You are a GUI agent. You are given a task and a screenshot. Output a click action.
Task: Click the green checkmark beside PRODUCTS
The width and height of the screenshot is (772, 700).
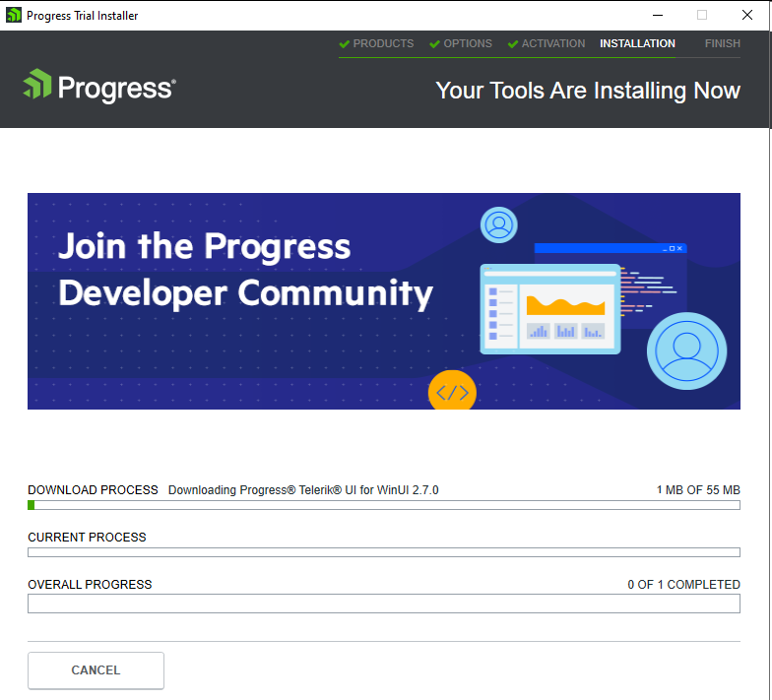(x=345, y=43)
